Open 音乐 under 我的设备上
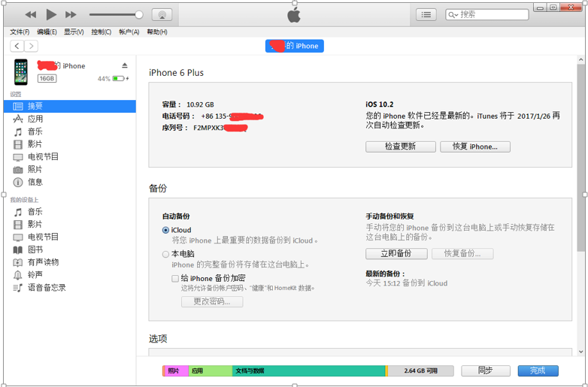This screenshot has height=387, width=588. 70,212
